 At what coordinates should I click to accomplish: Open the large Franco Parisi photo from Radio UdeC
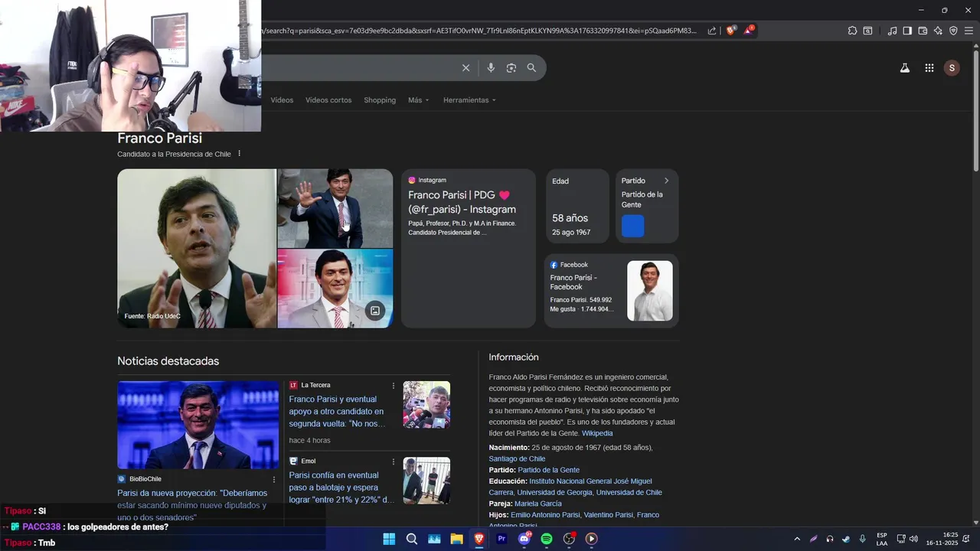coord(197,249)
